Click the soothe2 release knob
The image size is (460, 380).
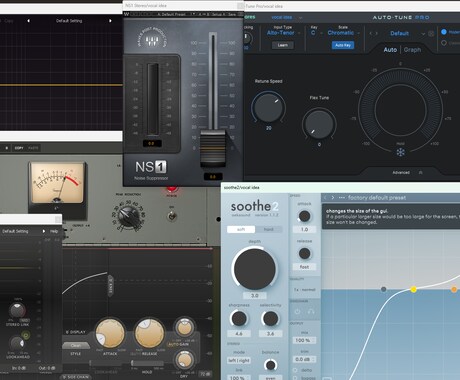[x=304, y=253]
